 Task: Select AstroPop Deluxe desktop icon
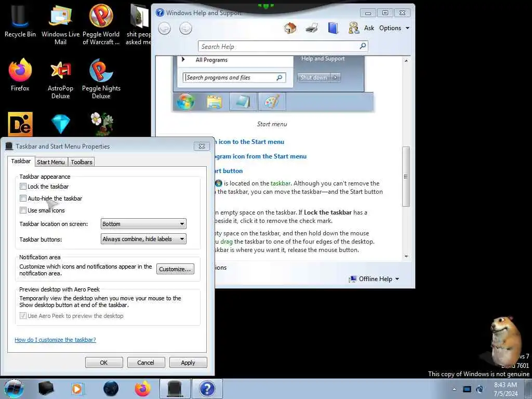click(x=60, y=79)
